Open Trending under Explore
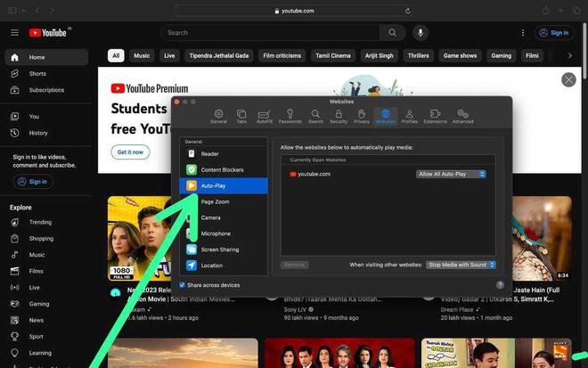588x368 pixels. point(46,222)
